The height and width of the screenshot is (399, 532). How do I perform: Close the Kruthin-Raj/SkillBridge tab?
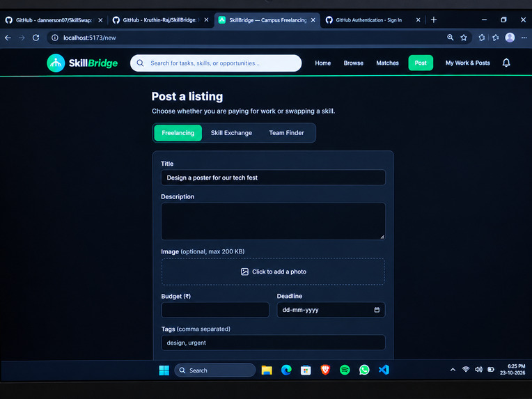(x=206, y=20)
